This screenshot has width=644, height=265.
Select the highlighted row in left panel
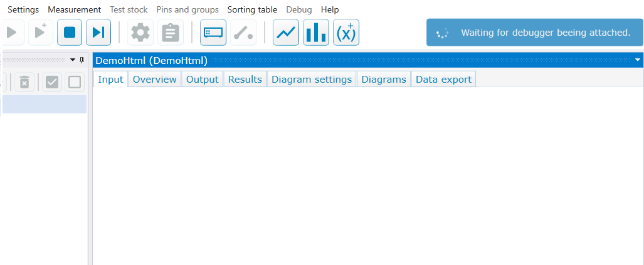45,104
